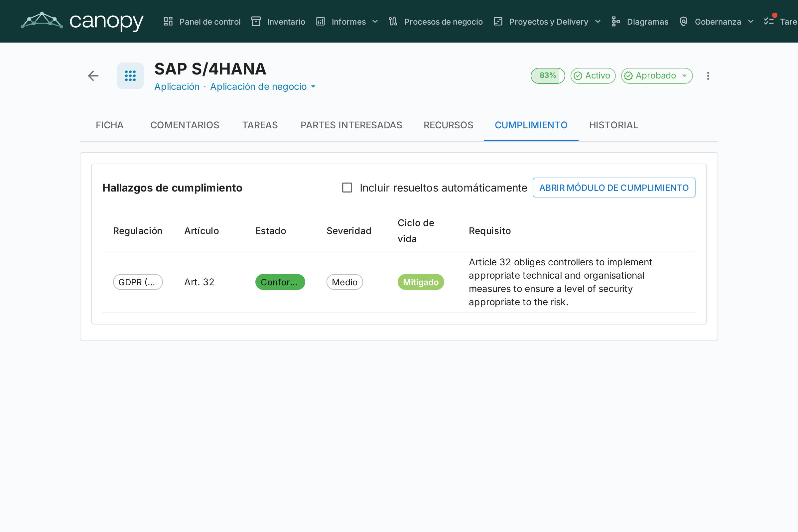Click the Panel de control dashboard icon
The height and width of the screenshot is (532, 798).
168,21
